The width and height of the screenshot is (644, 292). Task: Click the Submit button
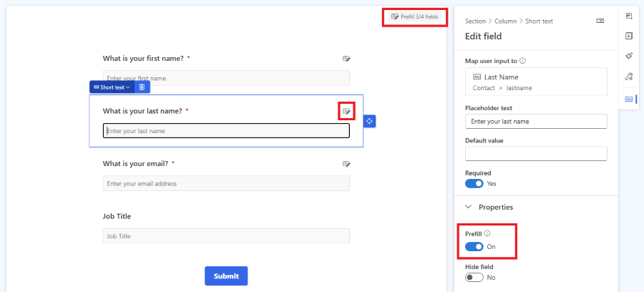click(226, 276)
